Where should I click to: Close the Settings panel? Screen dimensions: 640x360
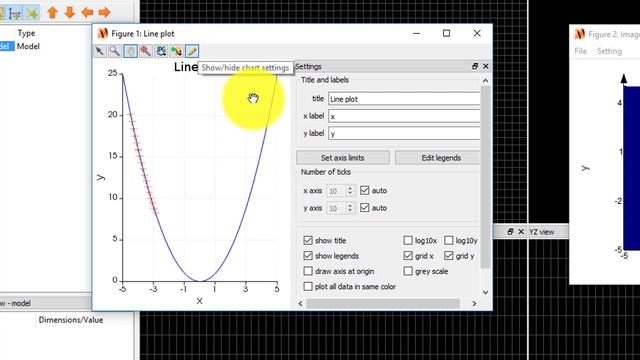486,66
